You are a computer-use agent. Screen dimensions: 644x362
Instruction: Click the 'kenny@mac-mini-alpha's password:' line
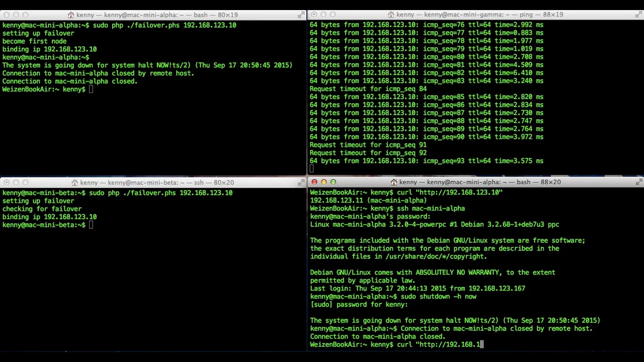pyautogui.click(x=370, y=216)
